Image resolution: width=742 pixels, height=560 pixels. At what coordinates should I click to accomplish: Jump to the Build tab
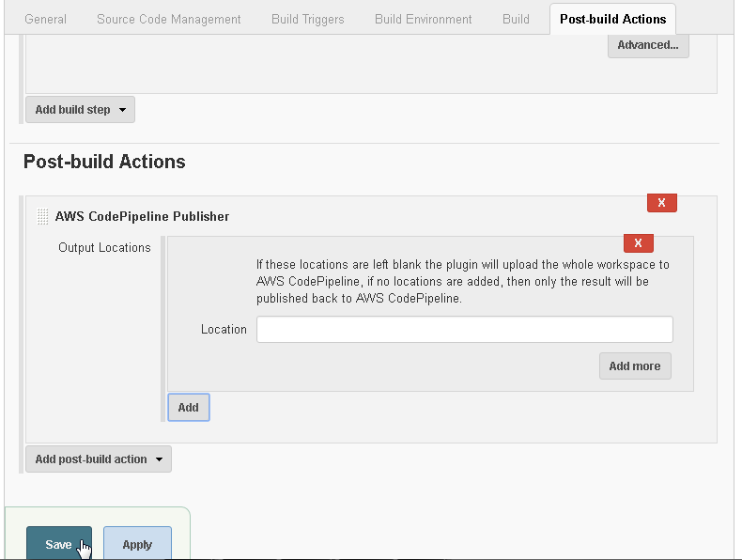click(x=516, y=19)
